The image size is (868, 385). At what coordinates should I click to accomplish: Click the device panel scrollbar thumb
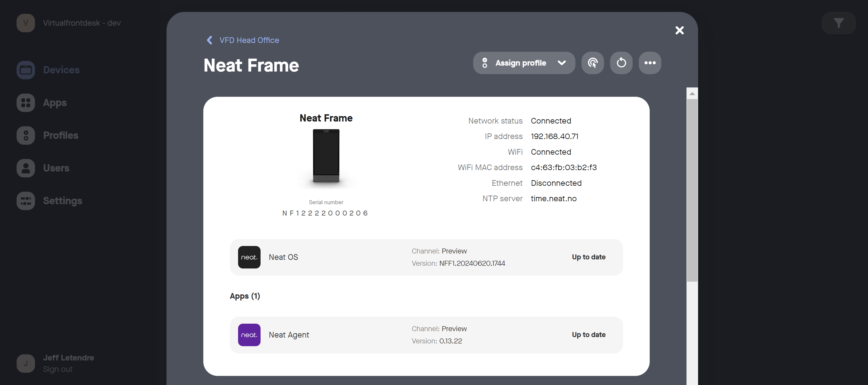[692, 190]
